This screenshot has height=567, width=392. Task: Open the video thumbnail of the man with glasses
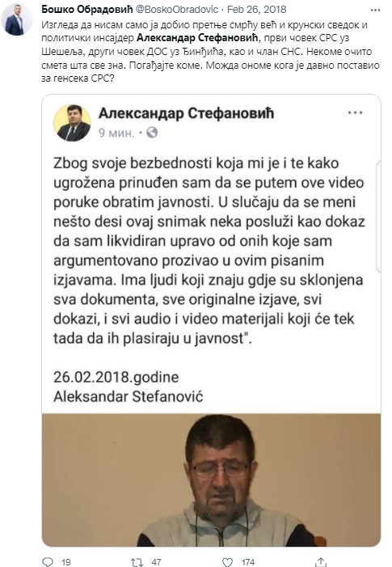[211, 480]
